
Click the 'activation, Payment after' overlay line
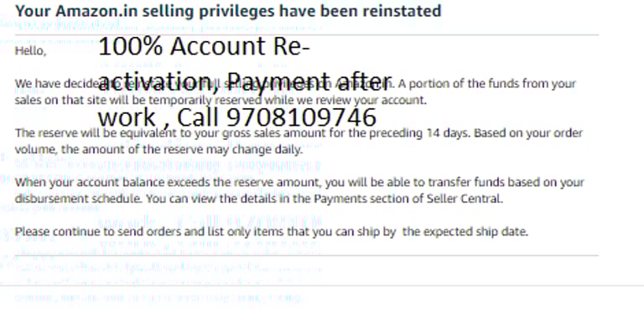[x=245, y=82]
